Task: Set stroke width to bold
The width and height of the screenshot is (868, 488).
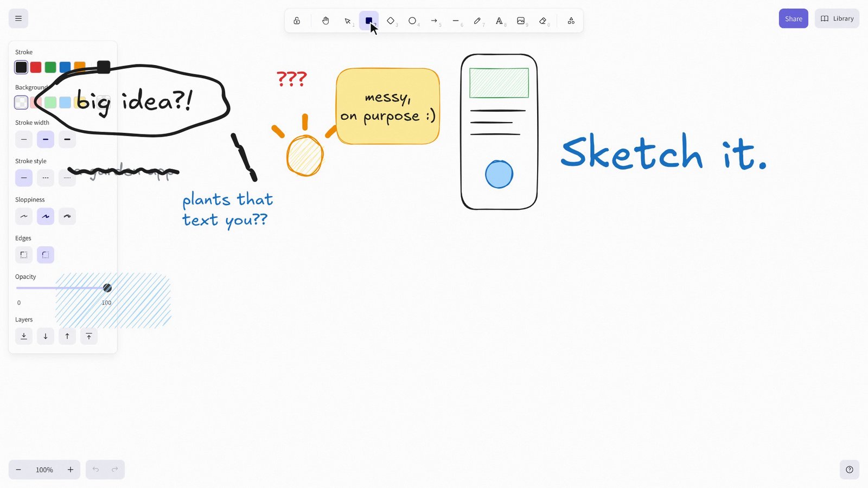Action: pyautogui.click(x=46, y=139)
